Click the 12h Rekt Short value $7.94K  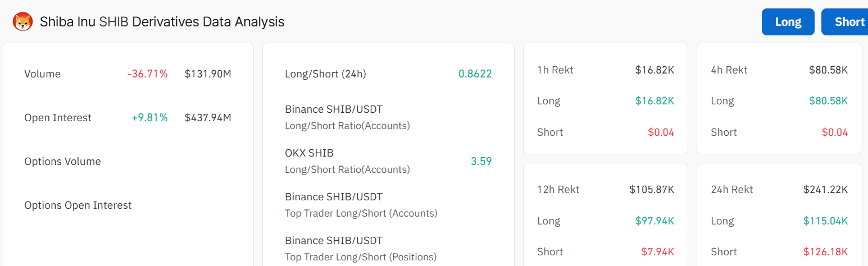(657, 252)
